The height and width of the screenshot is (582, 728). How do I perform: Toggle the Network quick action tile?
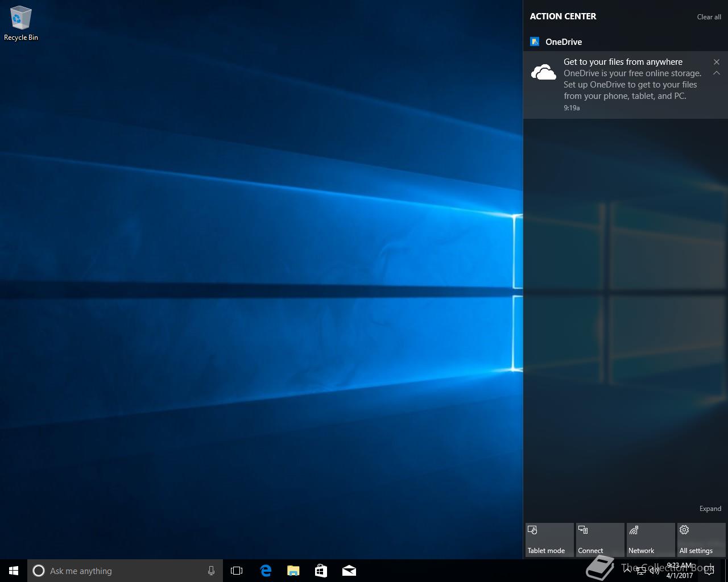tap(650, 540)
